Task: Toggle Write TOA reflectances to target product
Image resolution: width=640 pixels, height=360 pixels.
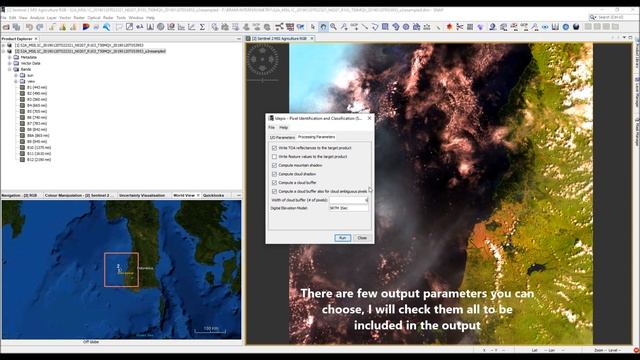Action: coord(274,148)
